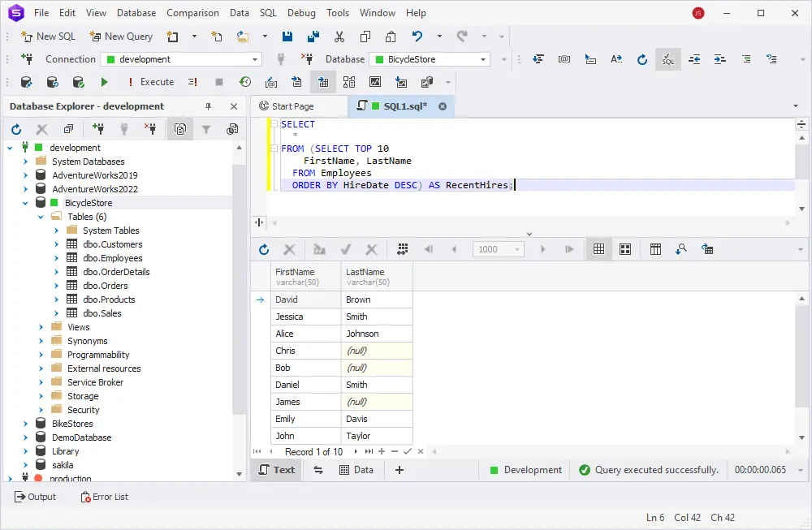Click the Cut scissors icon

339,37
